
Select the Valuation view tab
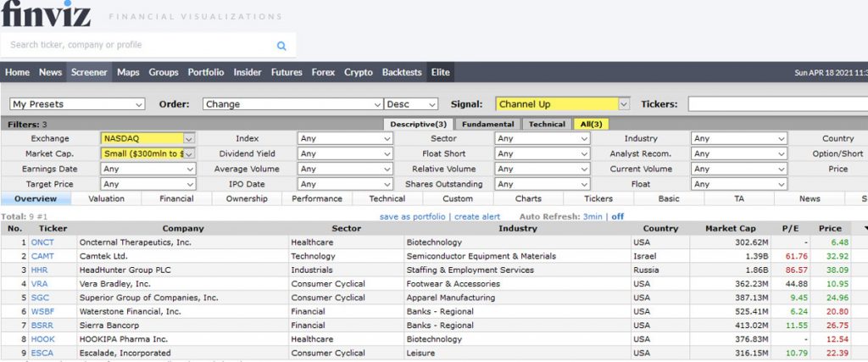[x=106, y=198]
